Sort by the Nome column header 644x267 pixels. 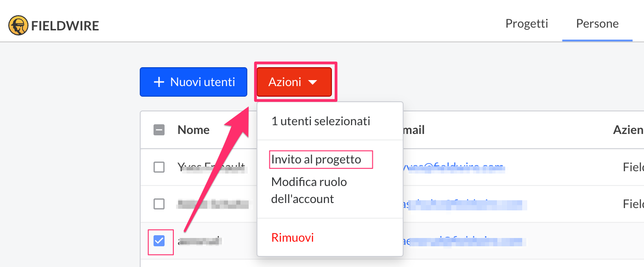pyautogui.click(x=194, y=130)
